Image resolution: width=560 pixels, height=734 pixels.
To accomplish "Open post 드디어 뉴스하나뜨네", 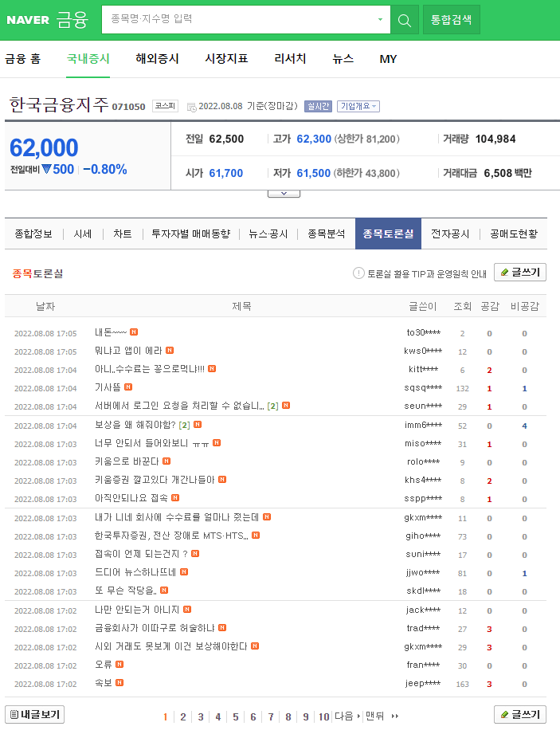I will point(135,572).
